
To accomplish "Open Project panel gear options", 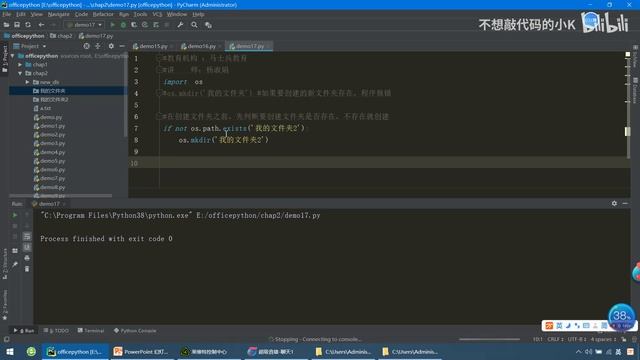I will point(111,46).
